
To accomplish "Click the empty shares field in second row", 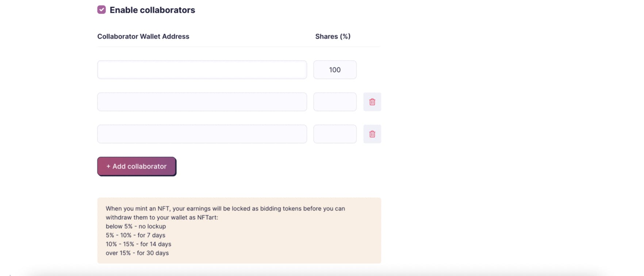I will click(335, 102).
